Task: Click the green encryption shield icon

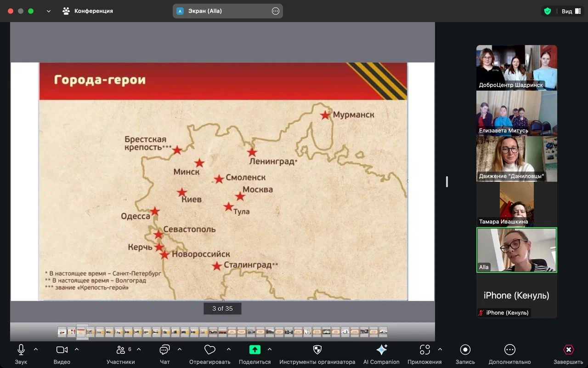Action: pyautogui.click(x=547, y=11)
